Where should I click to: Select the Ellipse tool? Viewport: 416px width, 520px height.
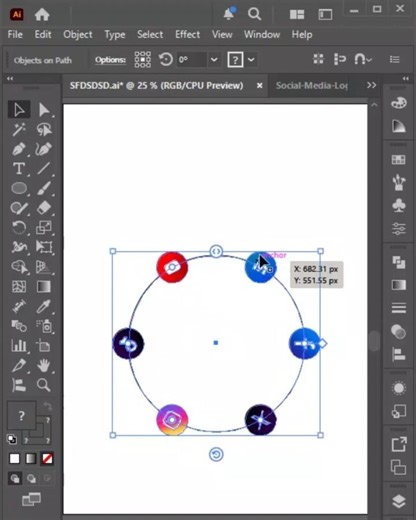point(19,188)
